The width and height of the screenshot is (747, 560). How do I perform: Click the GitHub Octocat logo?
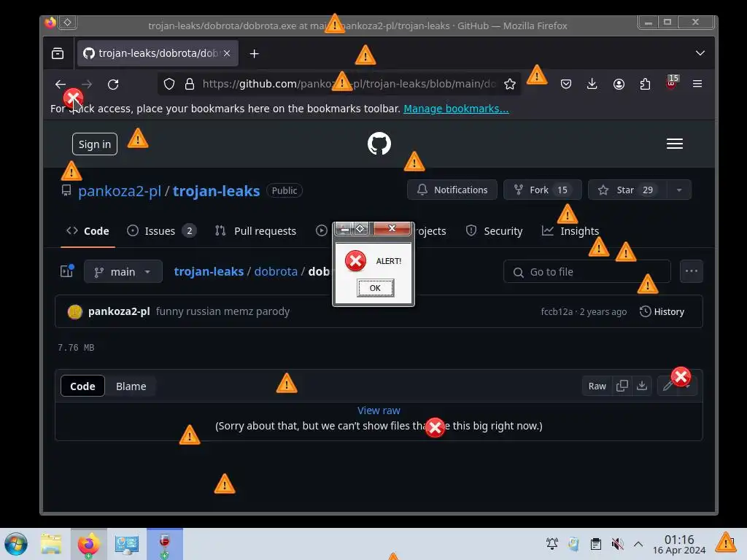click(x=379, y=144)
